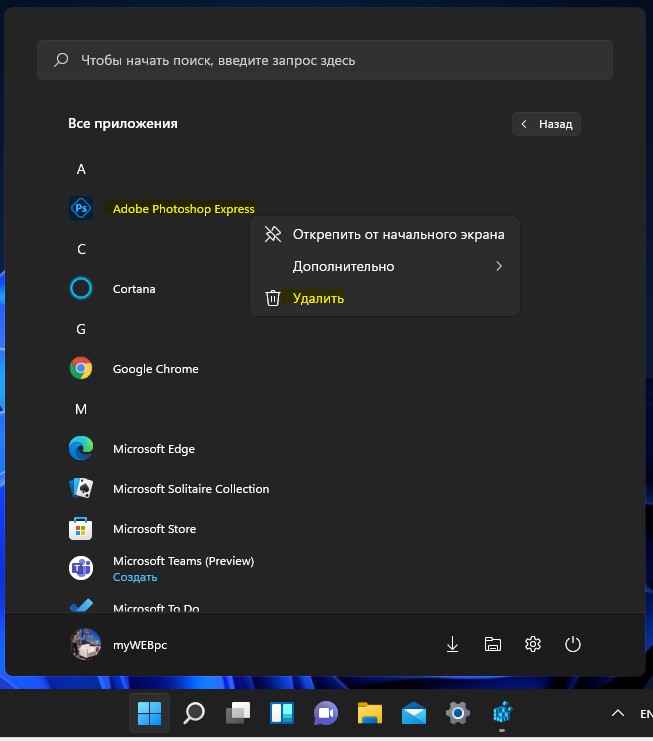Click the Windows Start button on taskbar
This screenshot has height=741, width=653.
(149, 713)
